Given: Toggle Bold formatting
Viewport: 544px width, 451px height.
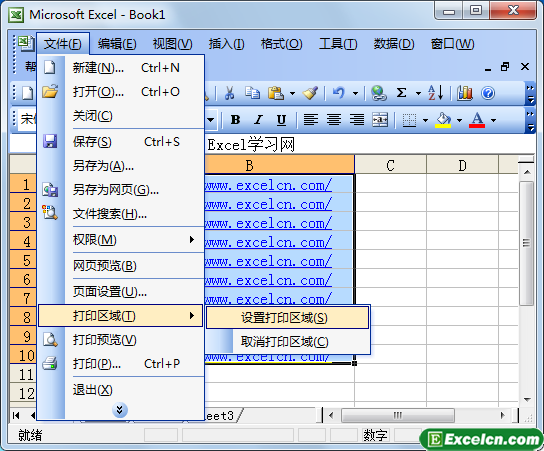Looking at the screenshot, I should tap(235, 120).
